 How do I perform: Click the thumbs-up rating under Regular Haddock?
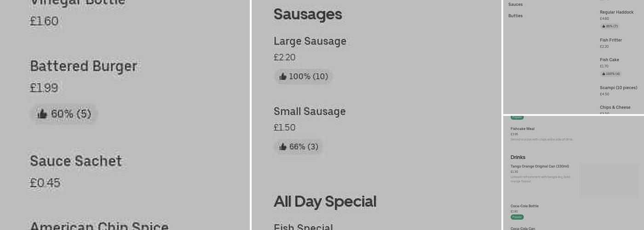(610, 26)
